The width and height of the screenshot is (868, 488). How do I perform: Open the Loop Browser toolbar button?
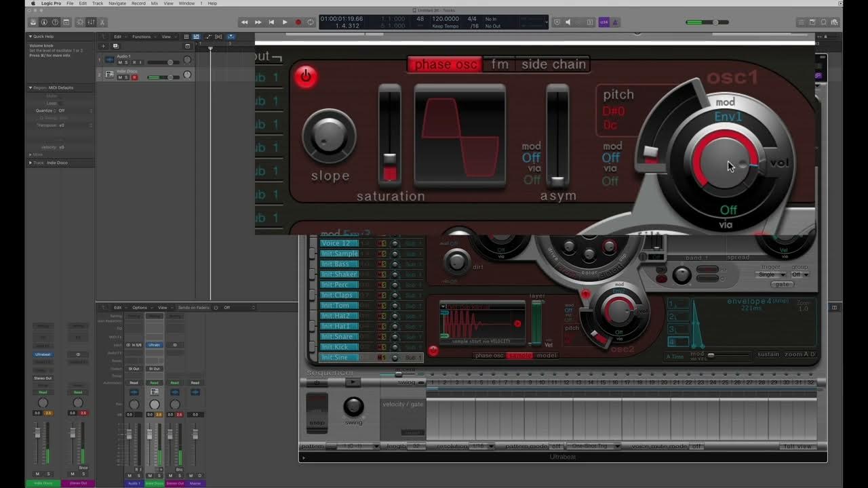tap(823, 22)
